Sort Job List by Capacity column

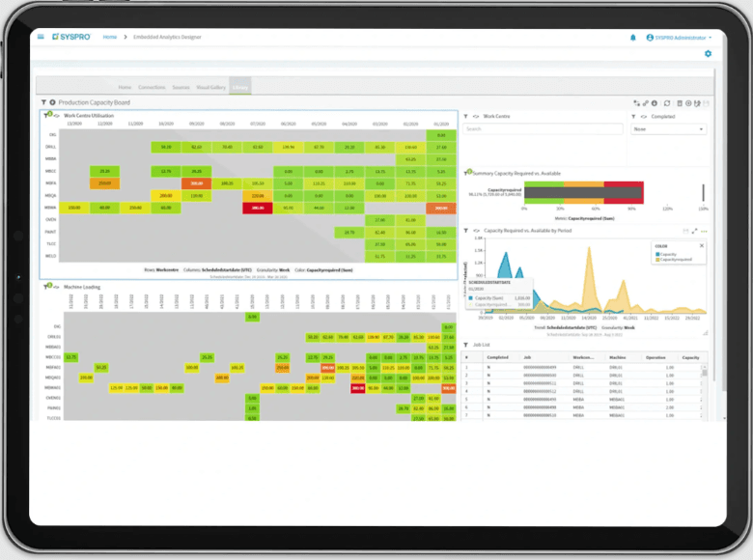click(690, 358)
